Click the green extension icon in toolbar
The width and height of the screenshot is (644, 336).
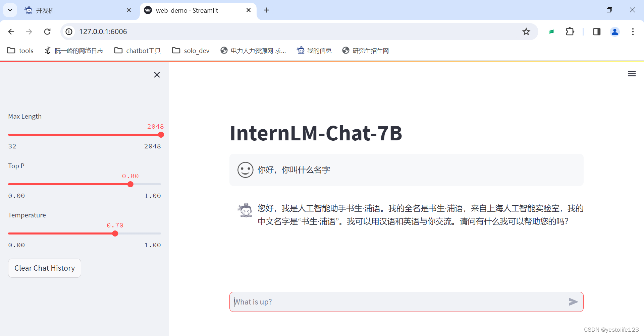pyautogui.click(x=551, y=32)
